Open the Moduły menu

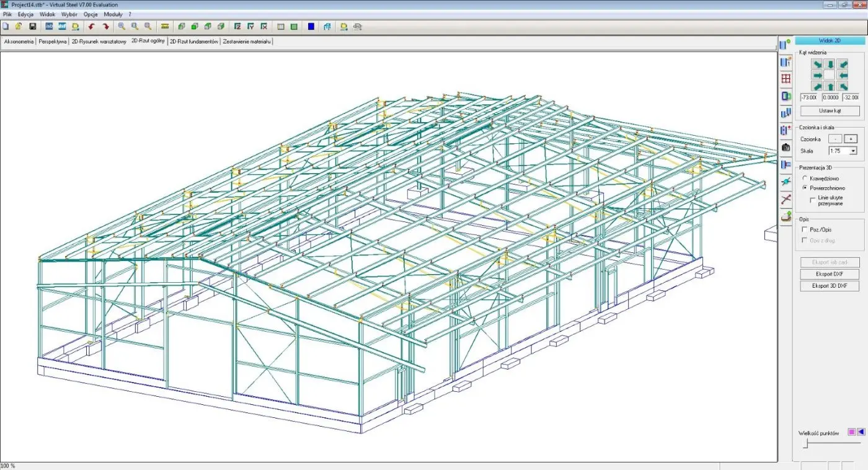(x=113, y=14)
